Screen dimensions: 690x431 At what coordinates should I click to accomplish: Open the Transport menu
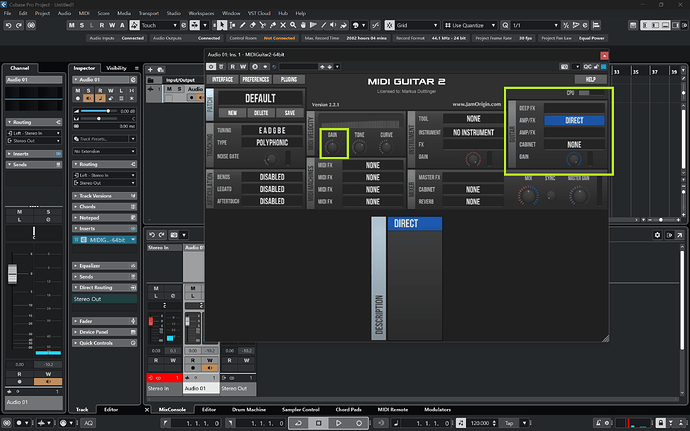tap(148, 13)
